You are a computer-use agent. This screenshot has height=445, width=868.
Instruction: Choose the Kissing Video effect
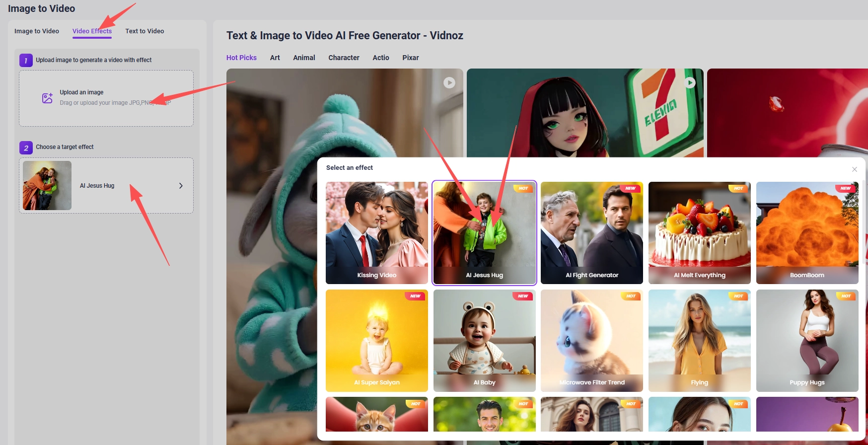coord(377,233)
